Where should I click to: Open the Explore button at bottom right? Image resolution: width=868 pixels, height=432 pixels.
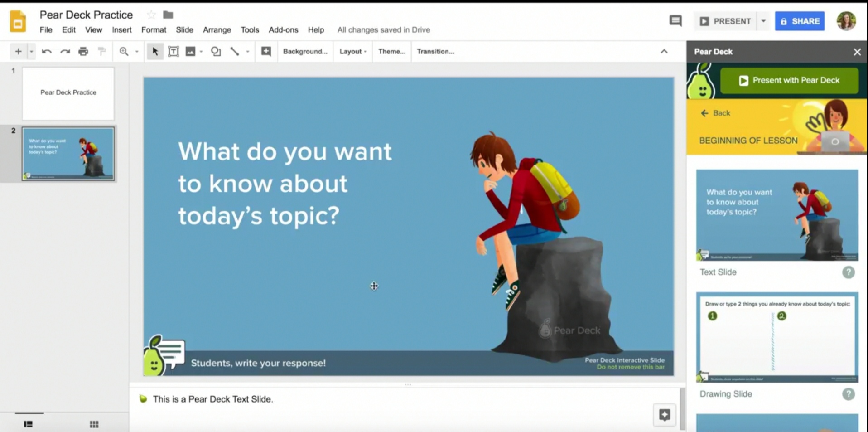[x=665, y=415]
